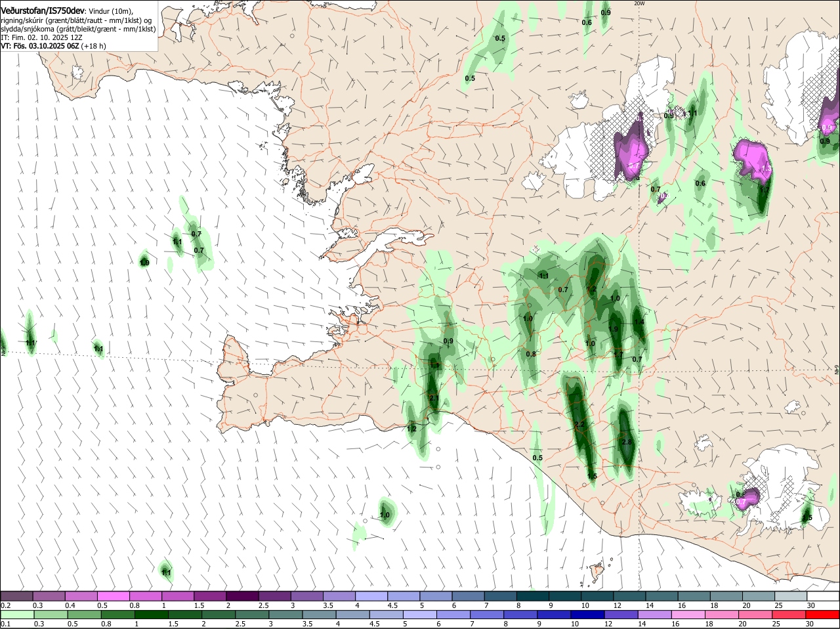Viewport: 840px width, 629px height.
Task: Select the 2.2 precipitation value on the map
Action: coord(579,425)
